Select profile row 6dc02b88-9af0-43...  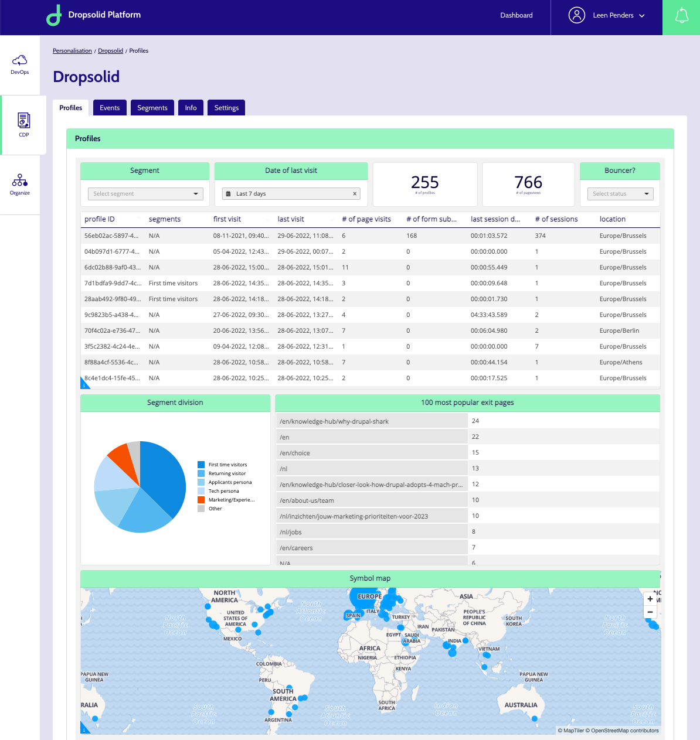click(x=371, y=267)
